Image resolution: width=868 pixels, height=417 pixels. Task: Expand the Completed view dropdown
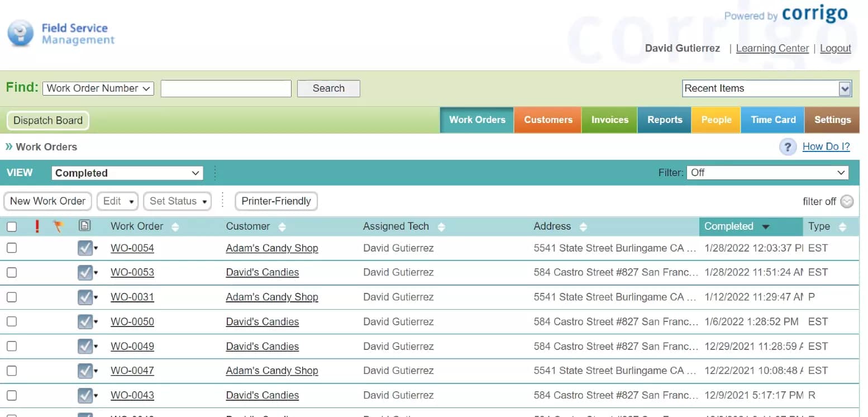127,173
